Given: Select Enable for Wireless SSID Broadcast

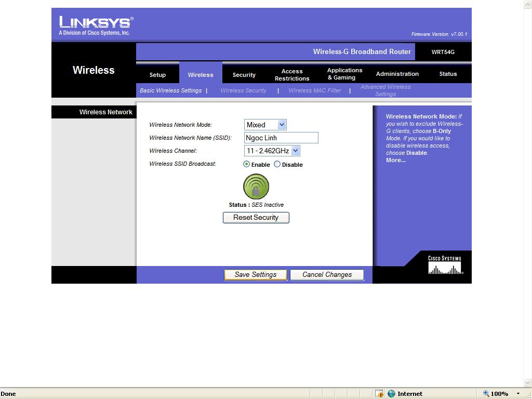Looking at the screenshot, I should (x=247, y=164).
